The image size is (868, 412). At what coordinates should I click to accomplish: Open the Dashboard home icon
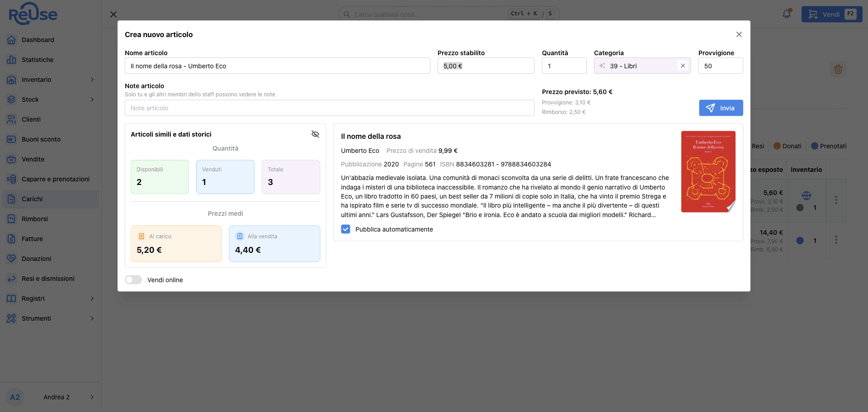[x=11, y=40]
